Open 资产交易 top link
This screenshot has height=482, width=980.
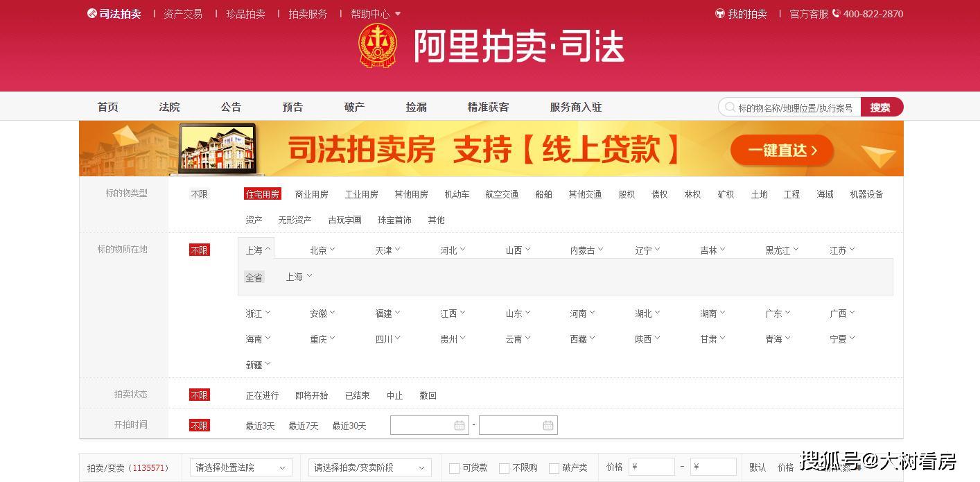click(183, 14)
